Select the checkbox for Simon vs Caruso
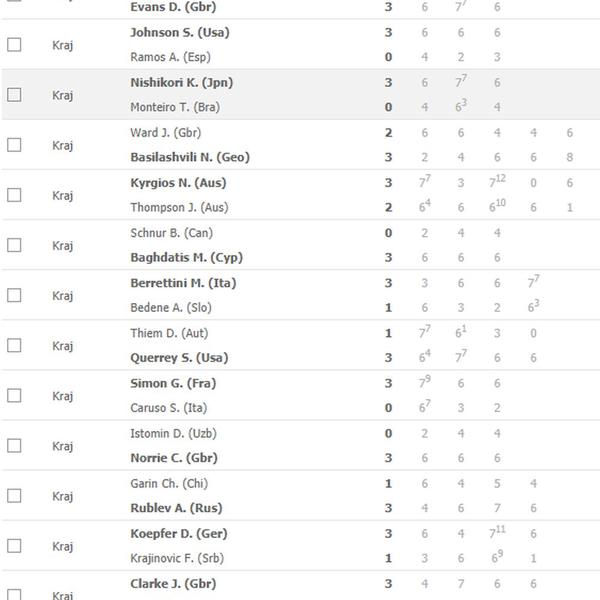Image resolution: width=600 pixels, height=600 pixels. pos(14,395)
